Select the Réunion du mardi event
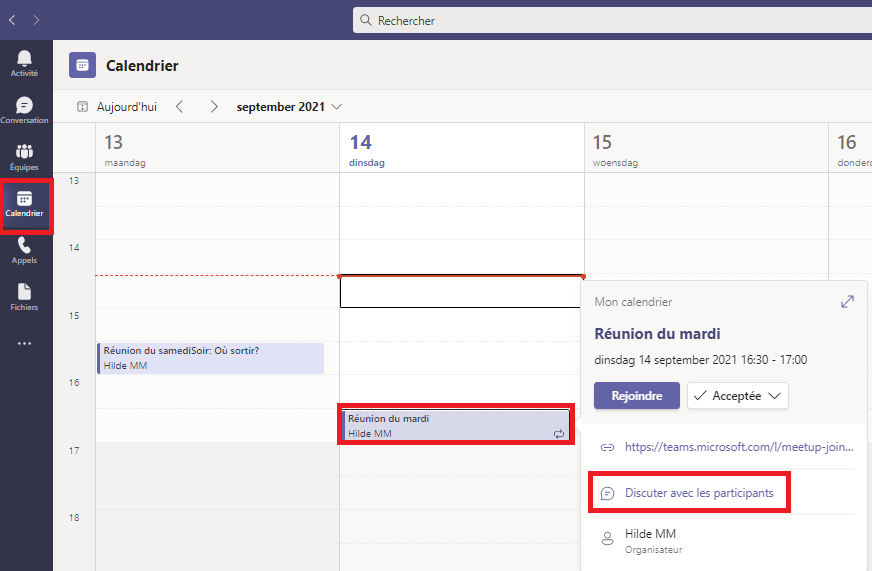Screen dimensions: 872x571 coord(456,425)
